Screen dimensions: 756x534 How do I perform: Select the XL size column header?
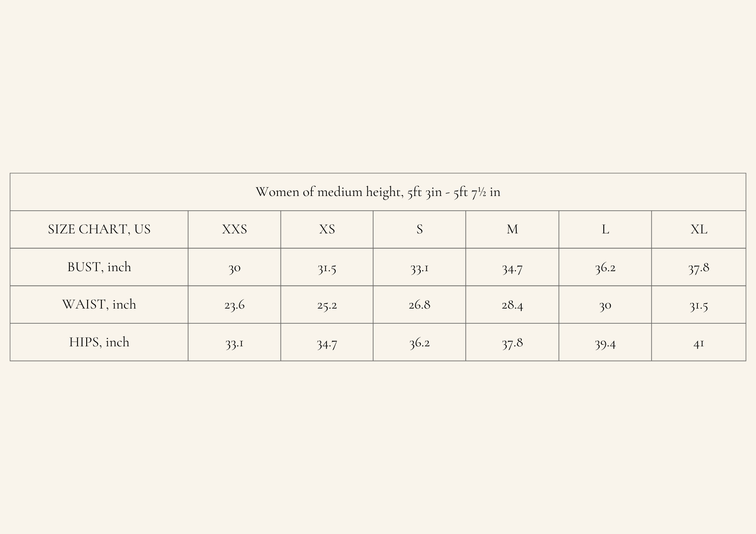(699, 229)
